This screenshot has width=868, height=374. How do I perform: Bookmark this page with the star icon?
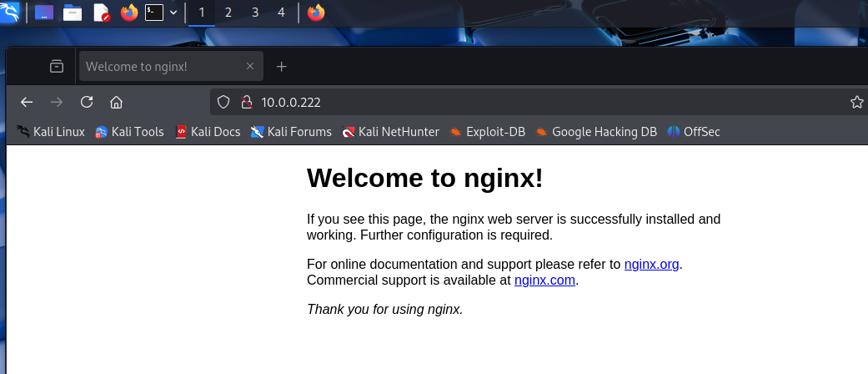[856, 102]
